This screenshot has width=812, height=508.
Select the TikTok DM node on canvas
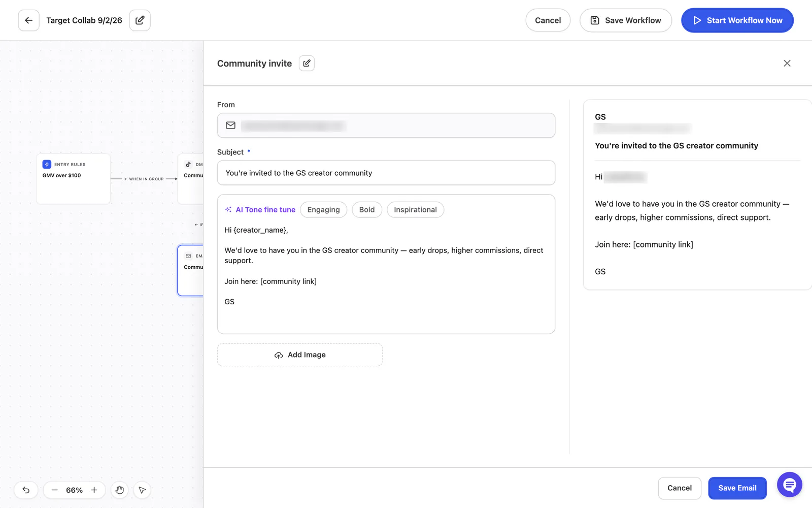coord(191,179)
